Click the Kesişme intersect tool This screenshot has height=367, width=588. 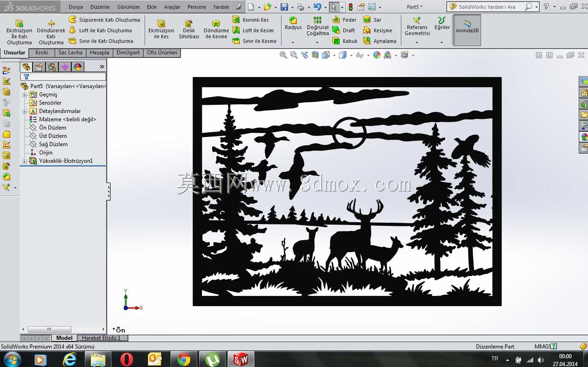tap(377, 30)
